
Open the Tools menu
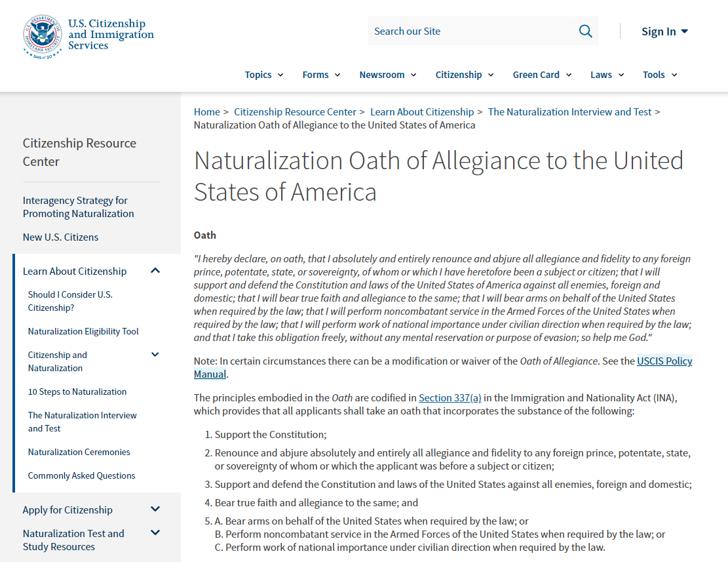(660, 75)
